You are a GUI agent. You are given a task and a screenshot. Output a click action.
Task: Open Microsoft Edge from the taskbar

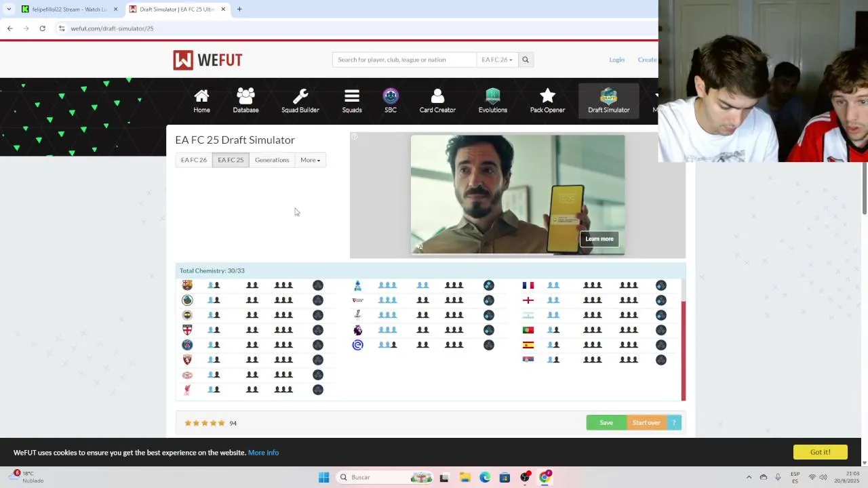(485, 477)
